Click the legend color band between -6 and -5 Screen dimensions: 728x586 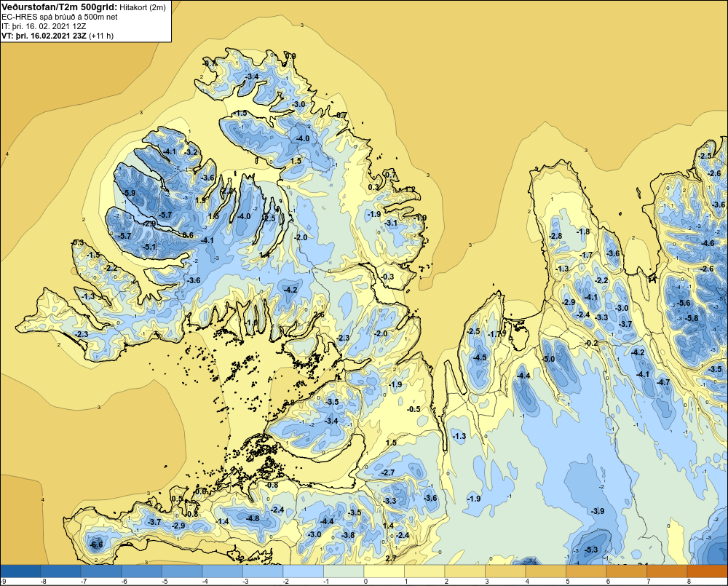[x=142, y=571]
